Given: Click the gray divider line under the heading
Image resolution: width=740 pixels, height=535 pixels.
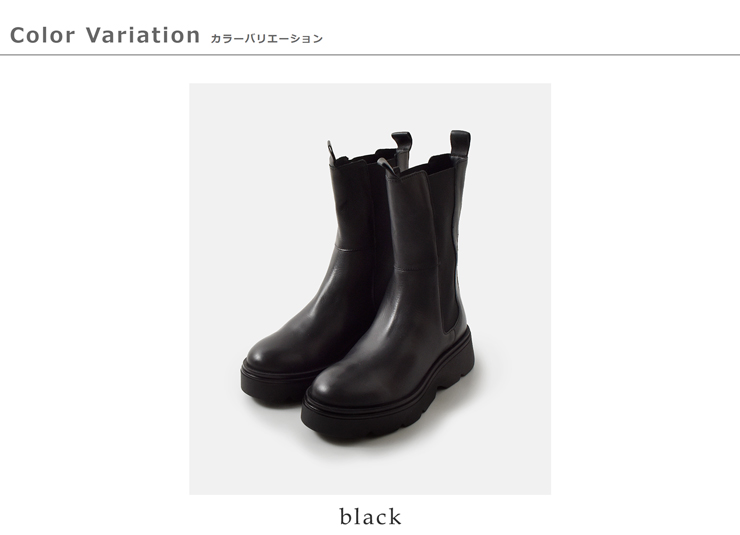Looking at the screenshot, I should 370,55.
